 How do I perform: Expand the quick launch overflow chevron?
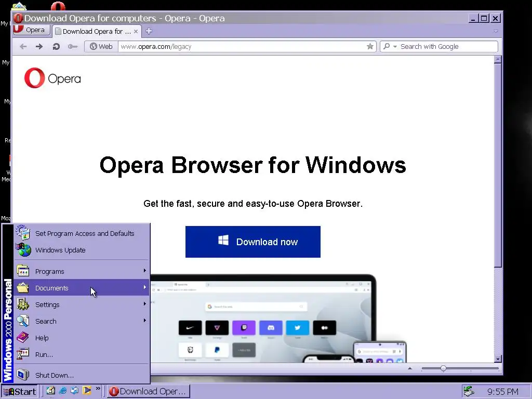[x=98, y=389]
